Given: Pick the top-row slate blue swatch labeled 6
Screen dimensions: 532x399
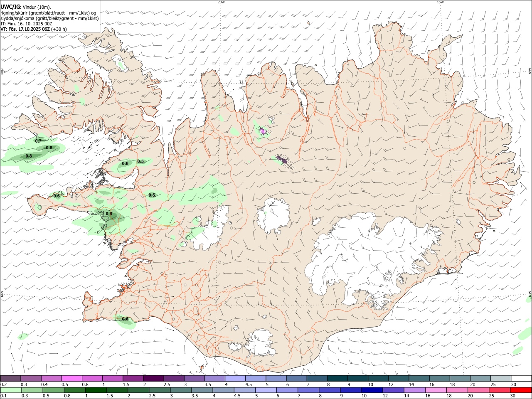Looking at the screenshot, I should point(296,378).
